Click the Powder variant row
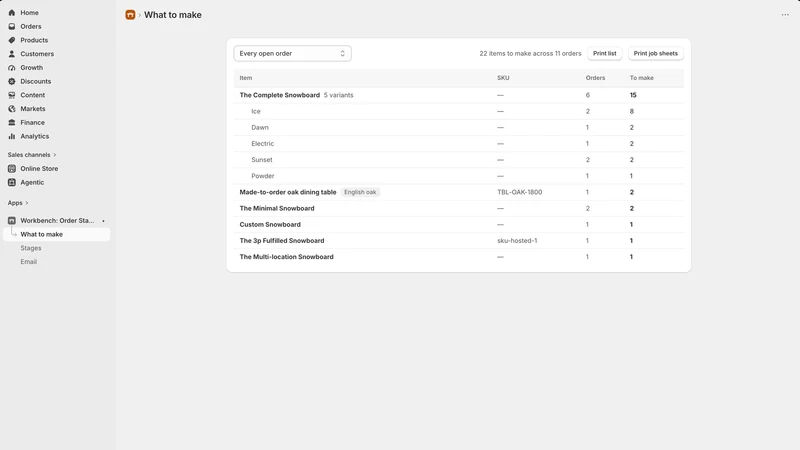800x450 pixels. pos(459,176)
